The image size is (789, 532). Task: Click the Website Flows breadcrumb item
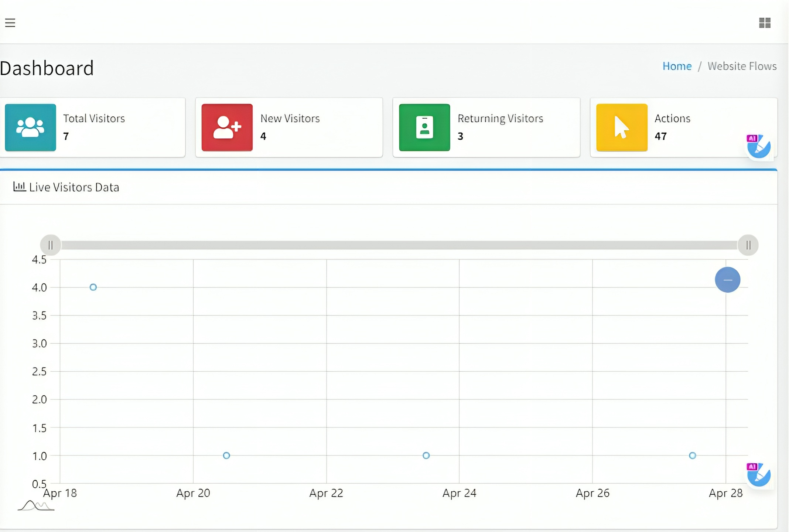pos(742,66)
